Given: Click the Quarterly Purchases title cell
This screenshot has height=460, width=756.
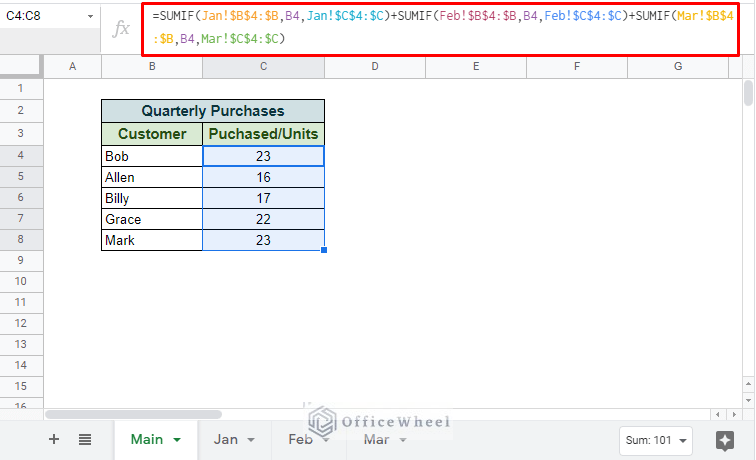Looking at the screenshot, I should [x=213, y=111].
